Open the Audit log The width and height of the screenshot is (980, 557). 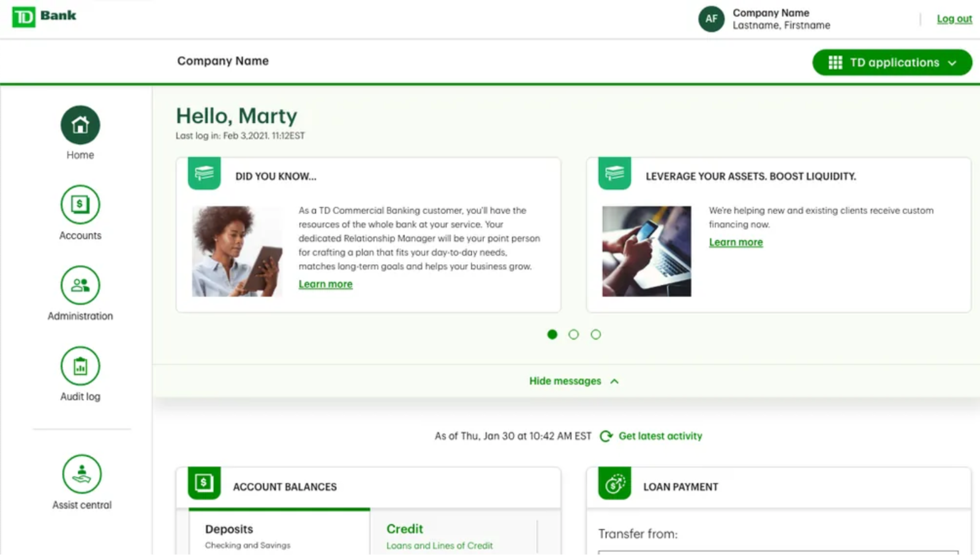80,374
